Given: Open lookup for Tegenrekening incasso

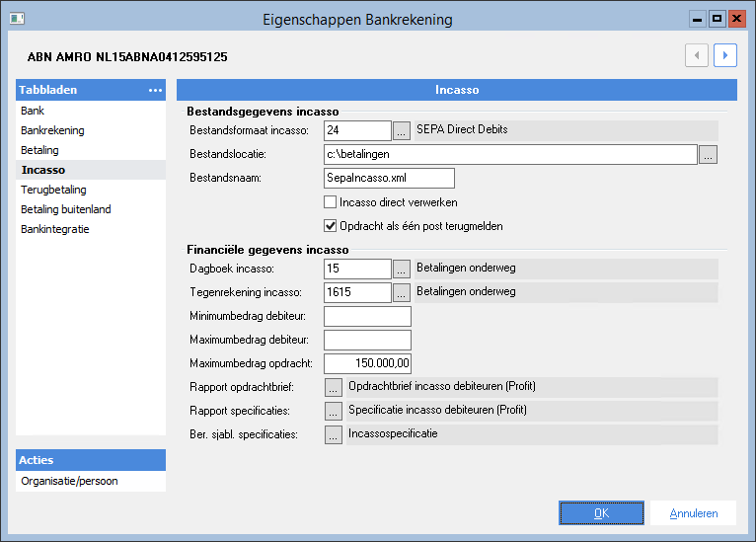Looking at the screenshot, I should [401, 292].
